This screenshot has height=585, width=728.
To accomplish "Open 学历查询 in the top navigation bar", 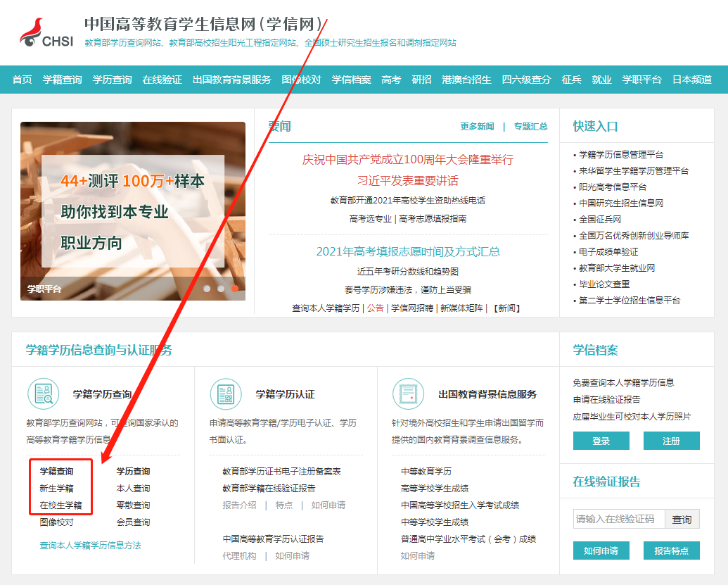I will click(113, 80).
